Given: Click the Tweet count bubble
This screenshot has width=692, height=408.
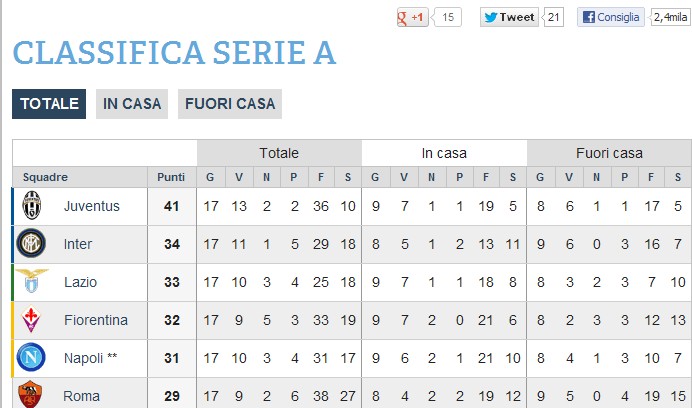Looking at the screenshot, I should (553, 17).
